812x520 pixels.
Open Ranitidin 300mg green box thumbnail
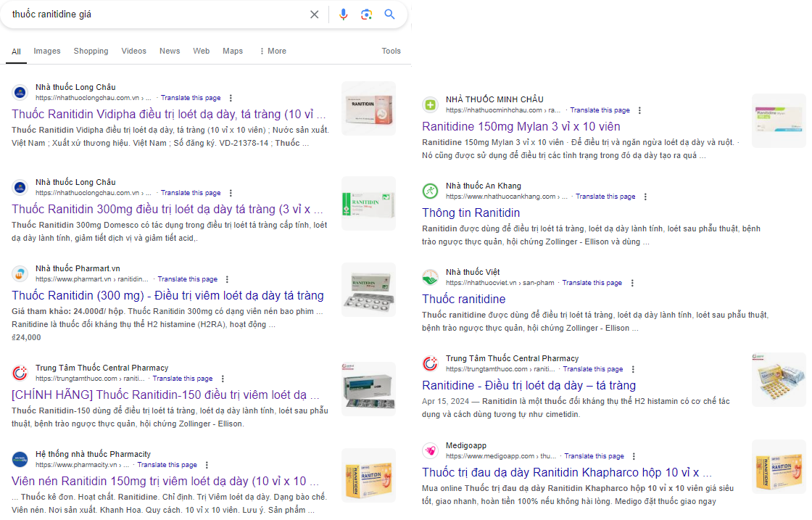tap(369, 204)
